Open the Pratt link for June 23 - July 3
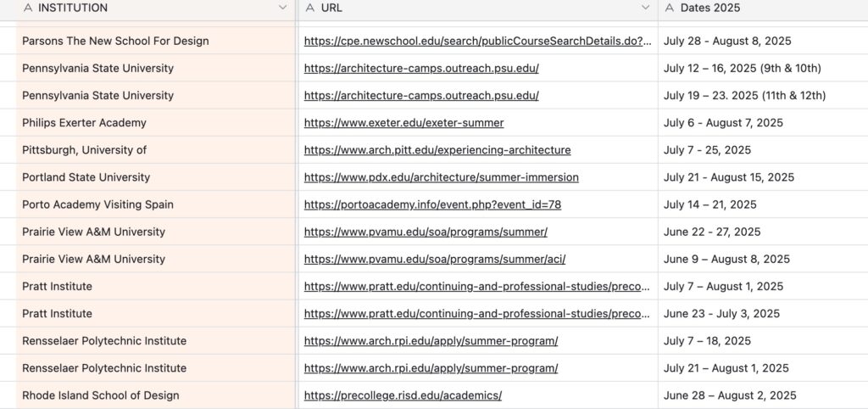This screenshot has width=868, height=409. click(x=477, y=314)
